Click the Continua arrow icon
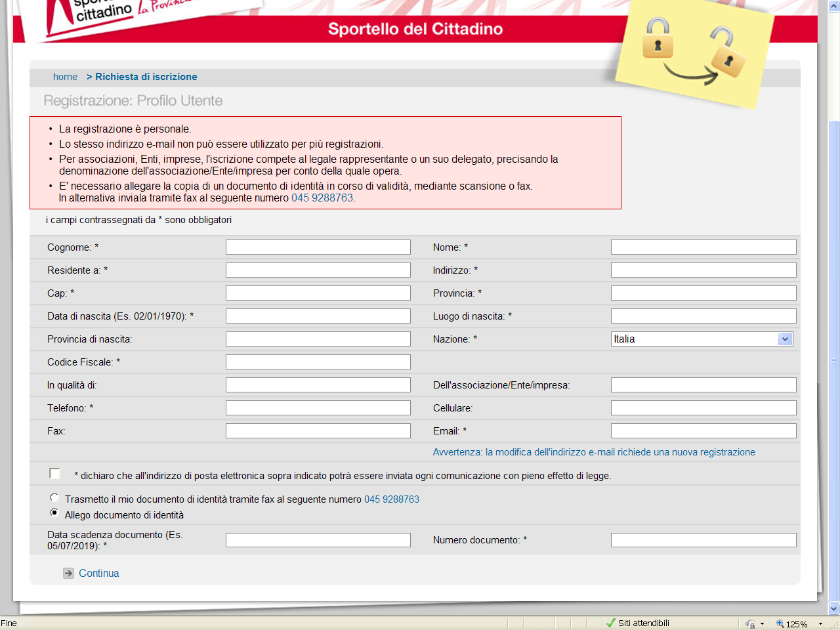 click(x=68, y=574)
